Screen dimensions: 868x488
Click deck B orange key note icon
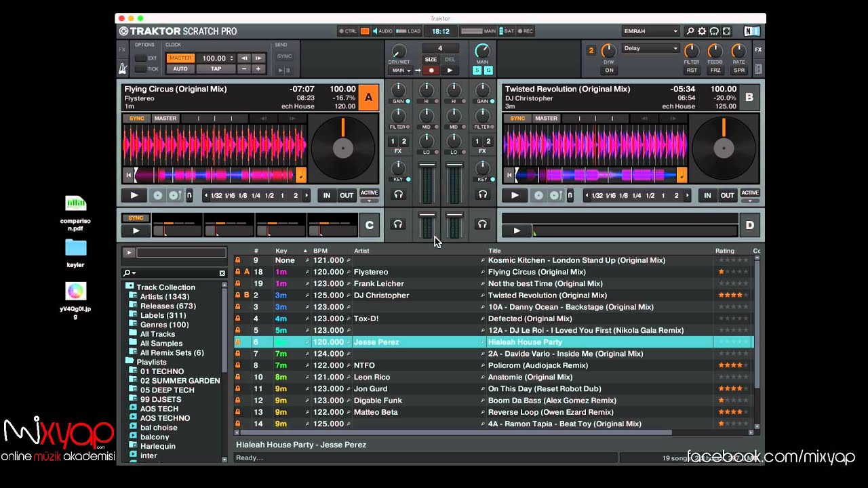click(682, 175)
